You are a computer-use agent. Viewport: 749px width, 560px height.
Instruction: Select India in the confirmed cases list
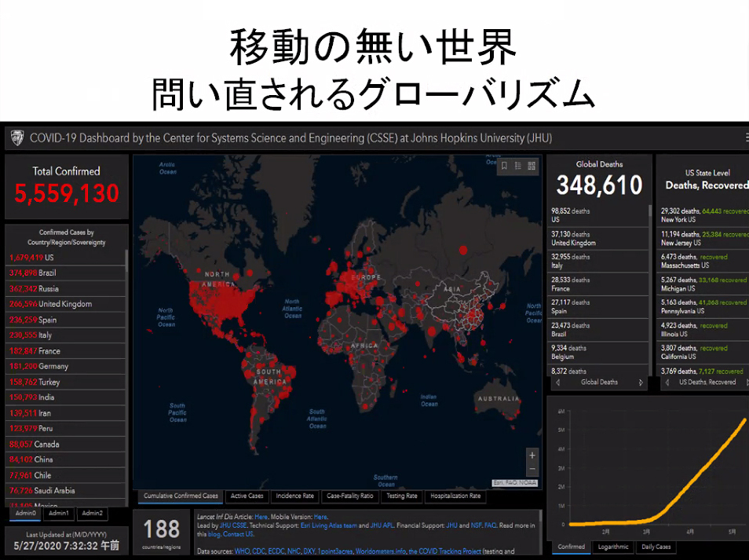click(x=65, y=397)
